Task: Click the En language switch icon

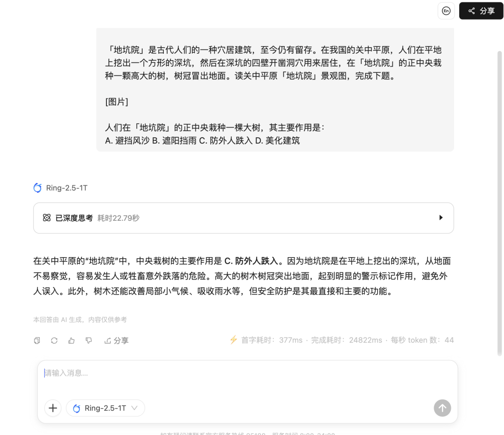Action: pos(446,11)
